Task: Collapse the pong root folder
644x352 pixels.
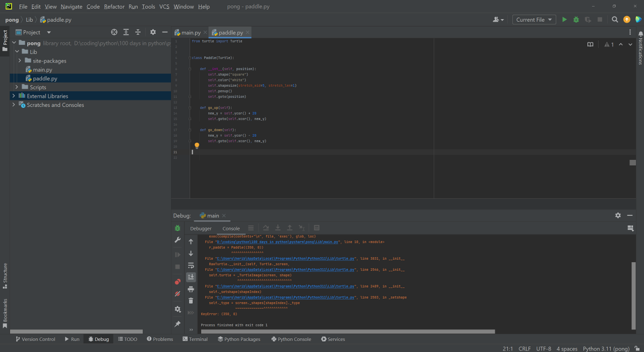Action: 13,43
